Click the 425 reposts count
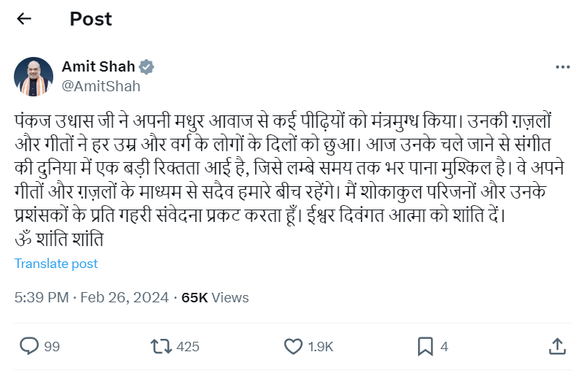This screenshot has height=379, width=588. point(187,346)
